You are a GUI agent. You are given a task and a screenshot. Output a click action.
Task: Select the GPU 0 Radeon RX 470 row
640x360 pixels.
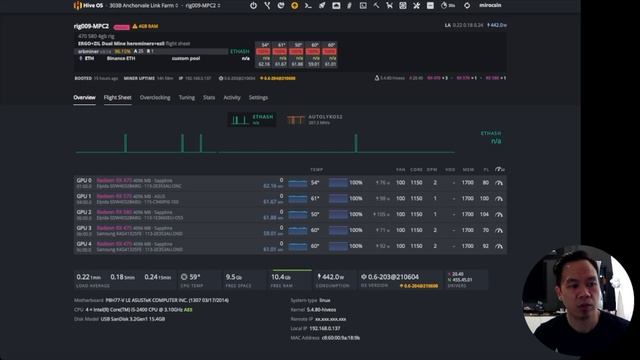coord(290,183)
